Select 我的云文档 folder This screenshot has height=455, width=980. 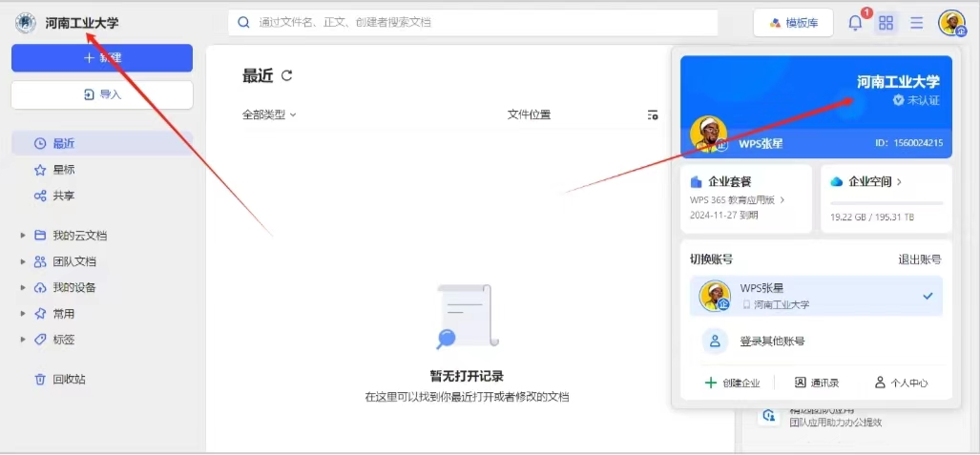tap(79, 236)
